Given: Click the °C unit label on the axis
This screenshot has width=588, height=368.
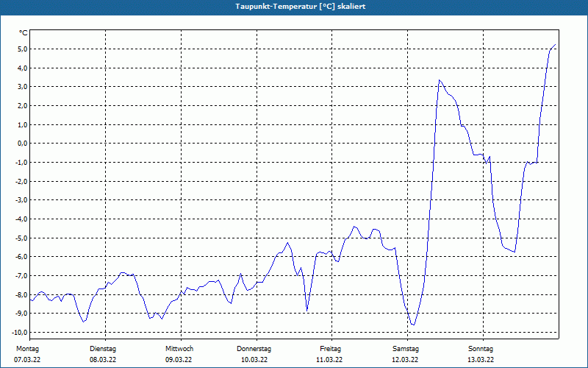Looking at the screenshot, I should pos(24,33).
